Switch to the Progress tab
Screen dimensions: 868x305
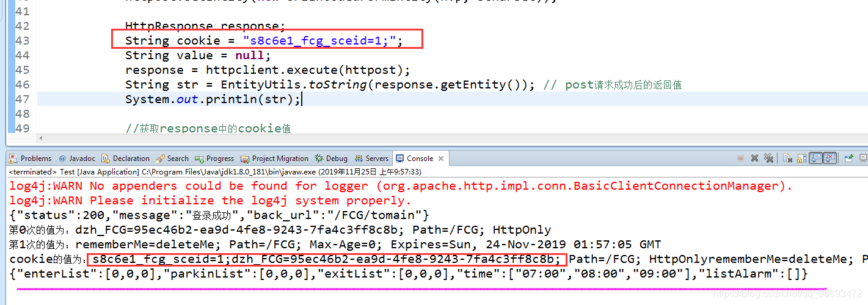(x=214, y=159)
